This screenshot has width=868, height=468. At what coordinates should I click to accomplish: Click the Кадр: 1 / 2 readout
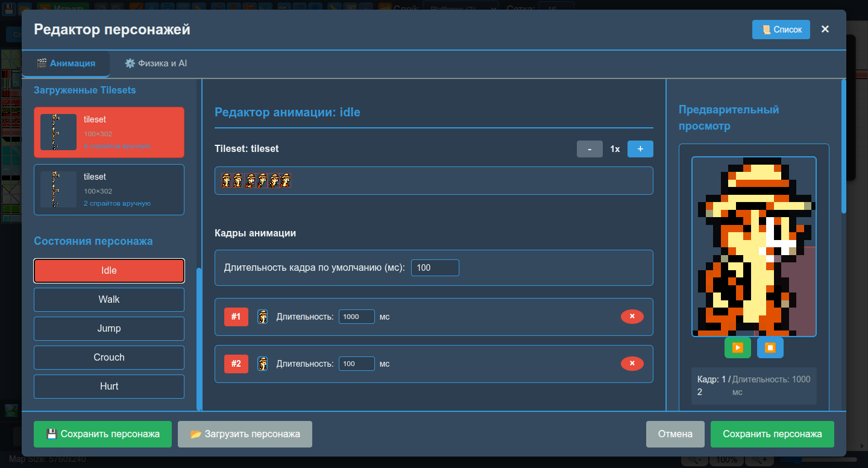tap(714, 386)
